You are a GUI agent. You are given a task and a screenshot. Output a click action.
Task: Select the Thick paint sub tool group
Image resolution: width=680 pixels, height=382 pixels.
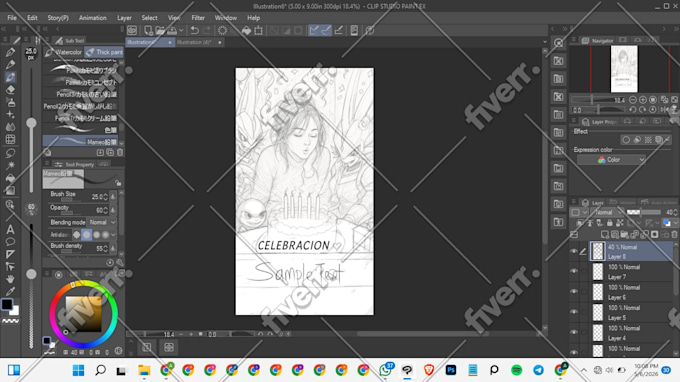105,52
